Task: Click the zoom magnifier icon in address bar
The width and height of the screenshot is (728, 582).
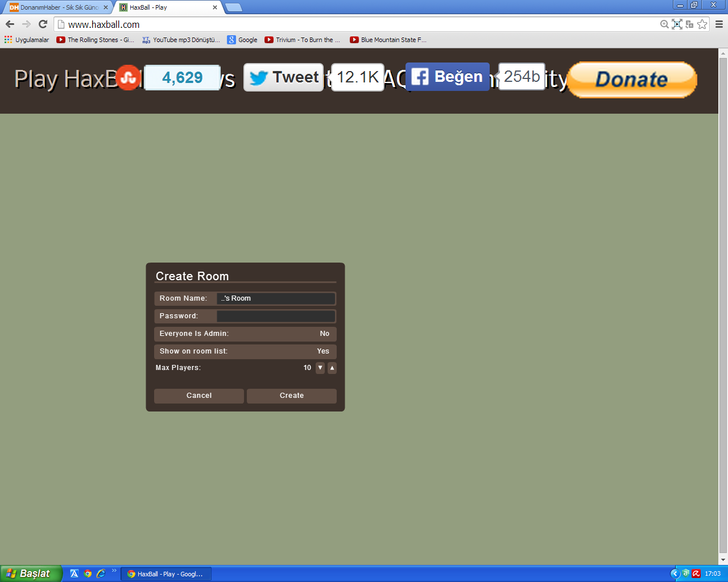Action: (x=664, y=24)
